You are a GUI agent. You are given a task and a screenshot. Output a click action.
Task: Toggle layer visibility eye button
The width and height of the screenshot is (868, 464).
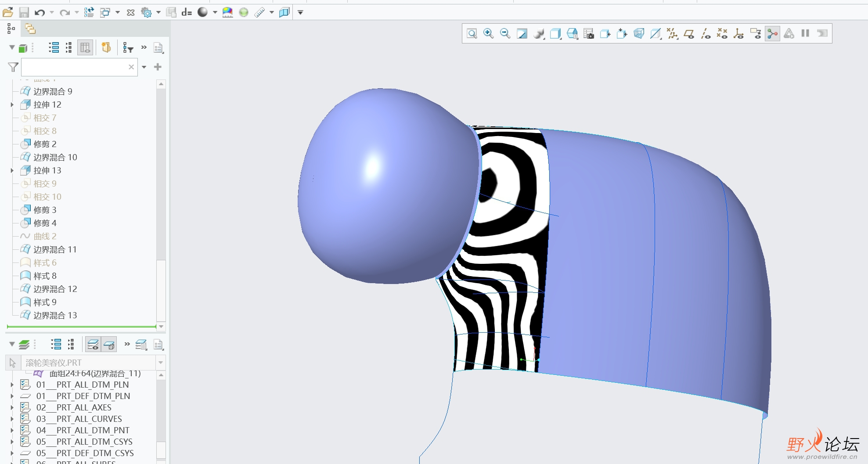pyautogui.click(x=93, y=345)
